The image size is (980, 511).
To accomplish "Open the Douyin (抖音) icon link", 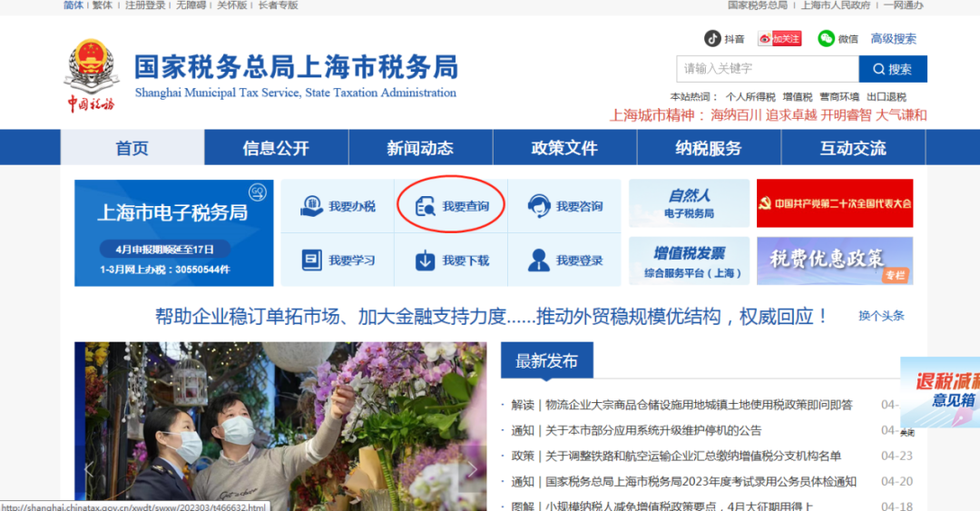I will coord(712,39).
